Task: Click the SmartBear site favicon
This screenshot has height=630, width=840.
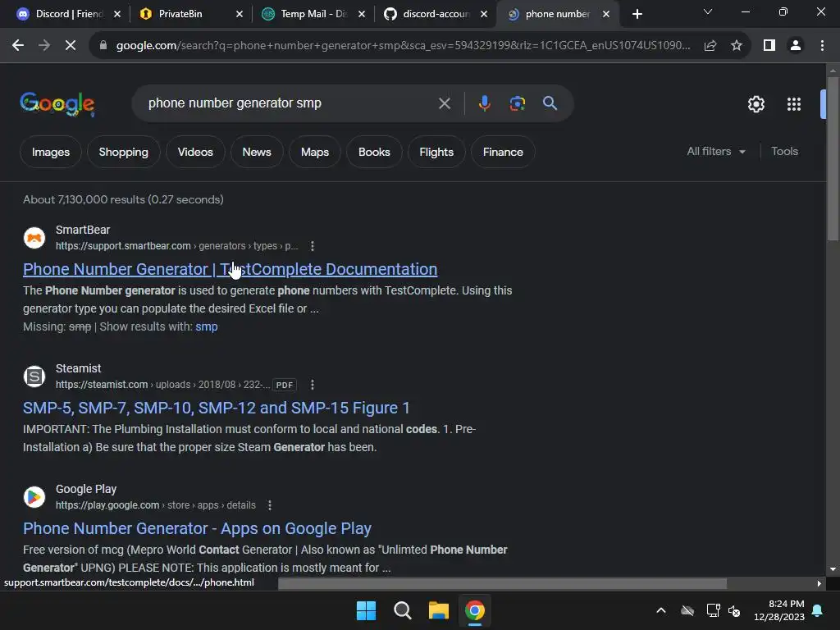Action: [34, 238]
